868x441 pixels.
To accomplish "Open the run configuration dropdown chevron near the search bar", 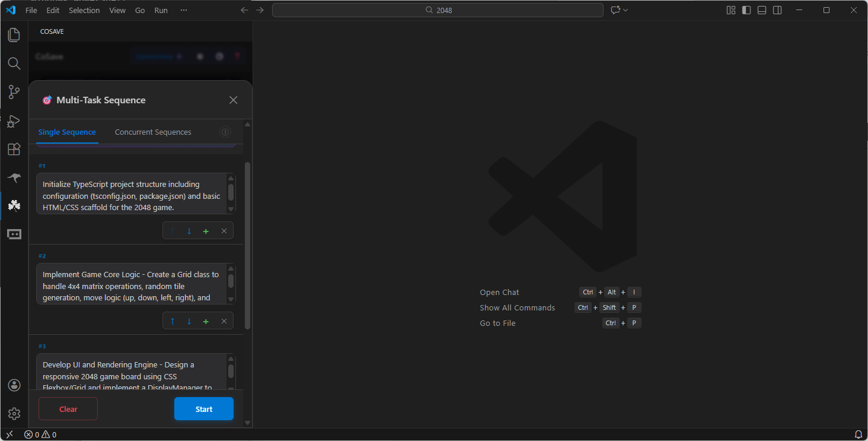I will tap(624, 10).
